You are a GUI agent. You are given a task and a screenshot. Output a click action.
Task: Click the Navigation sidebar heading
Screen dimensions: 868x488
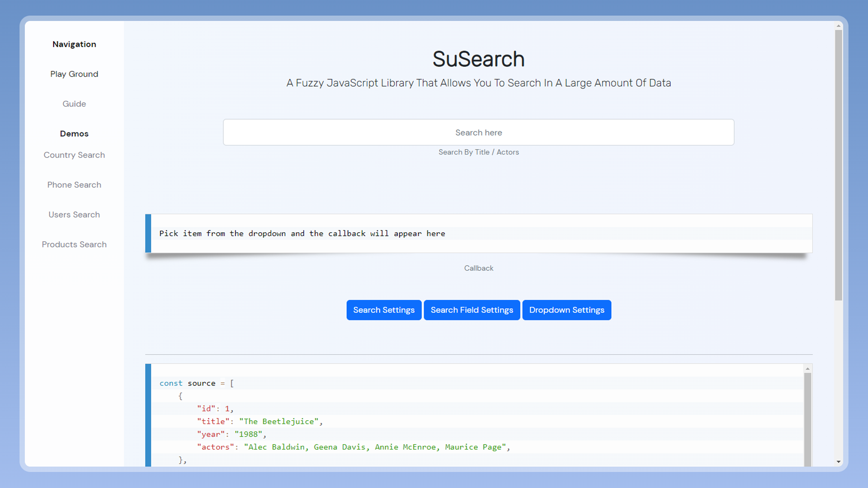click(x=74, y=44)
